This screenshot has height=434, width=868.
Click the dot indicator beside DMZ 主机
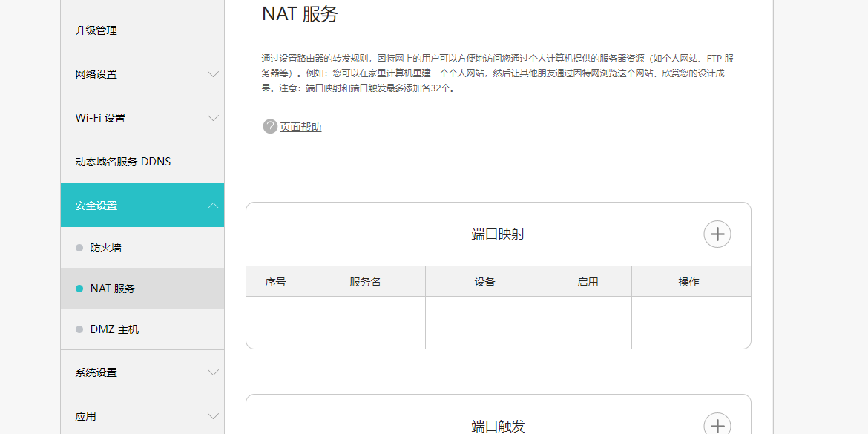(x=79, y=329)
